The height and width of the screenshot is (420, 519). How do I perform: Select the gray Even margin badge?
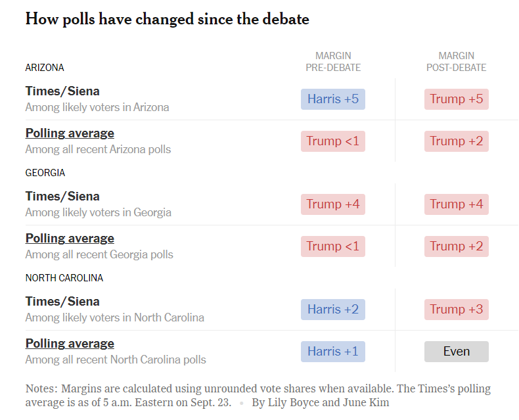coord(456,352)
